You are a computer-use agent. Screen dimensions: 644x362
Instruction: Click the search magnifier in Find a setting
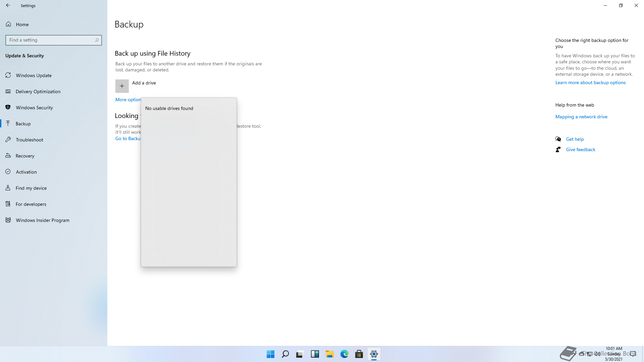[x=97, y=40]
